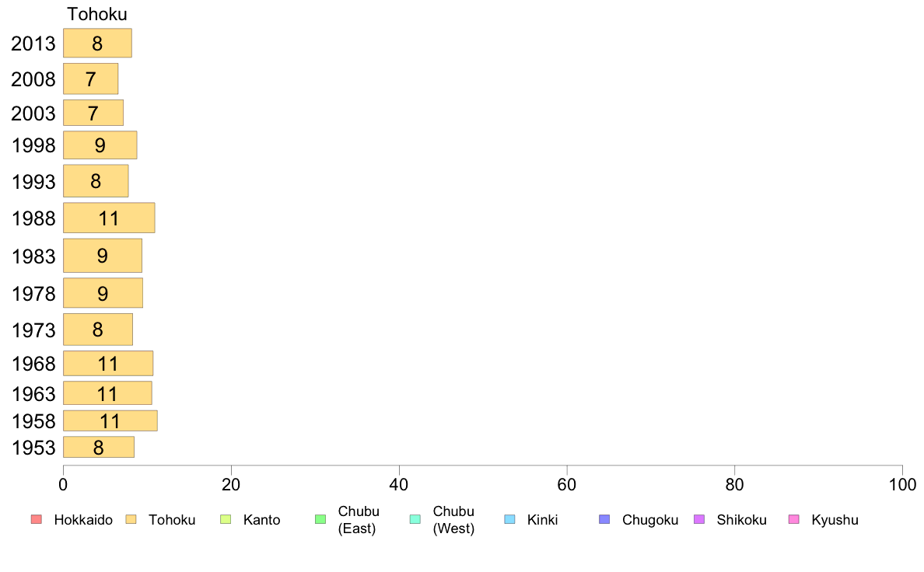924x572 pixels.
Task: Click the Kanto yellow-green legend swatch
Action: 226,519
